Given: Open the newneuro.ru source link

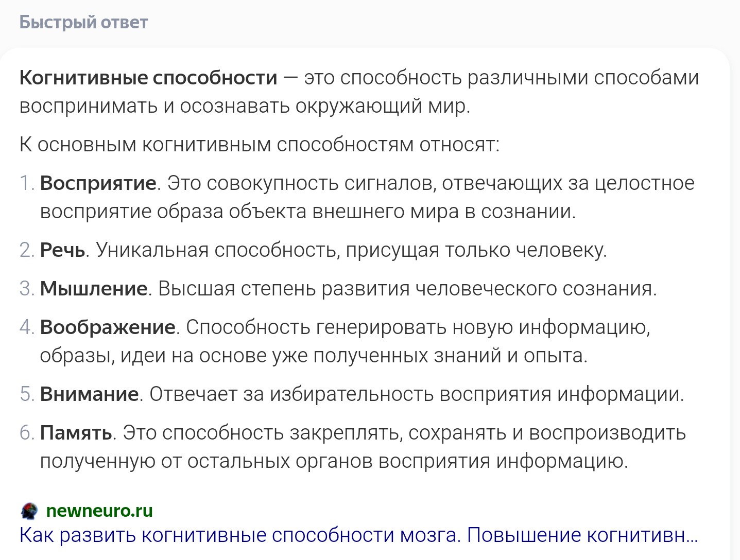Looking at the screenshot, I should tap(99, 511).
